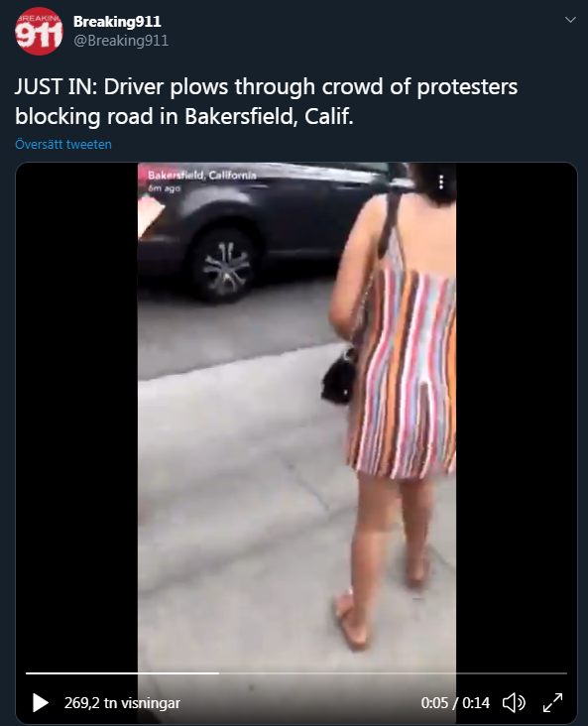Visit the @Breaking911 handle link

pyautogui.click(x=121, y=41)
